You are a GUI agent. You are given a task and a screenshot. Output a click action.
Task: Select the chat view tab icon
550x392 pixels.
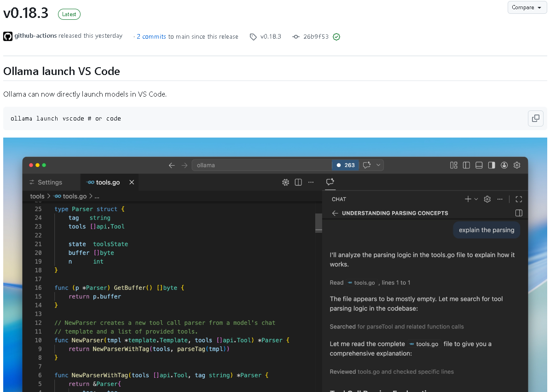click(x=330, y=182)
